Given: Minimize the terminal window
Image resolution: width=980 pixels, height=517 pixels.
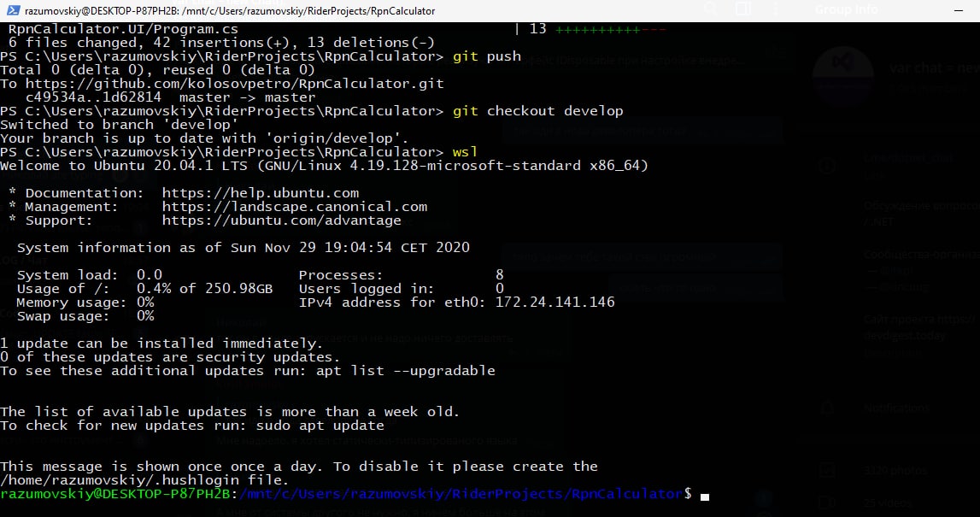Looking at the screenshot, I should pyautogui.click(x=958, y=10).
